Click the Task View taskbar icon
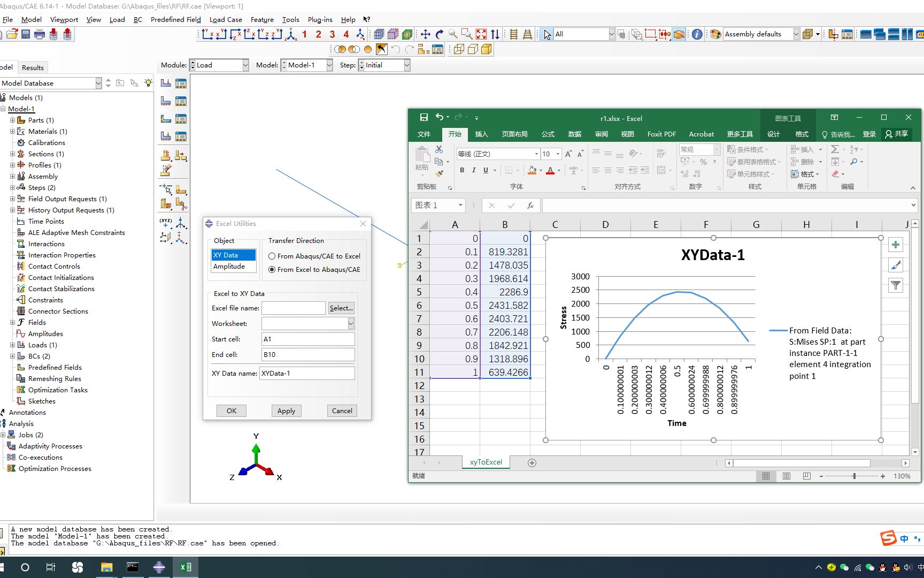The height and width of the screenshot is (578, 924). [x=51, y=567]
